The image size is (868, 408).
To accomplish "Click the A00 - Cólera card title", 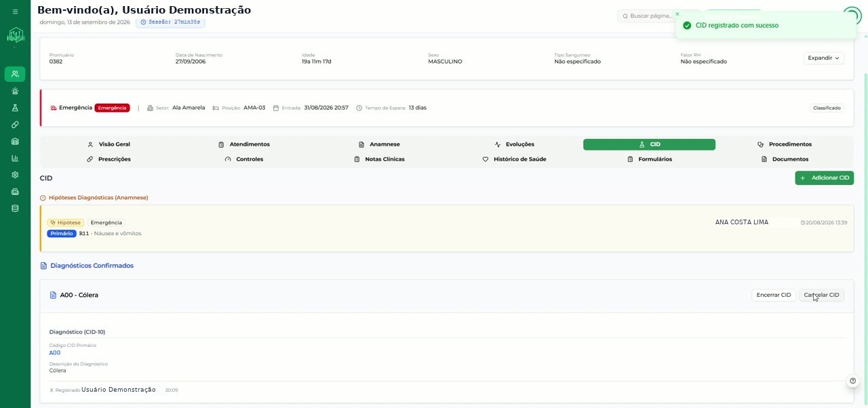I will point(79,295).
